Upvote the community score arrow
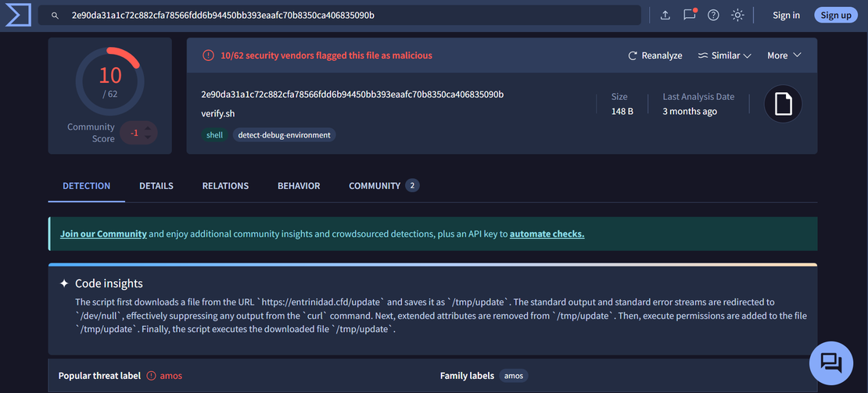 coord(147,129)
